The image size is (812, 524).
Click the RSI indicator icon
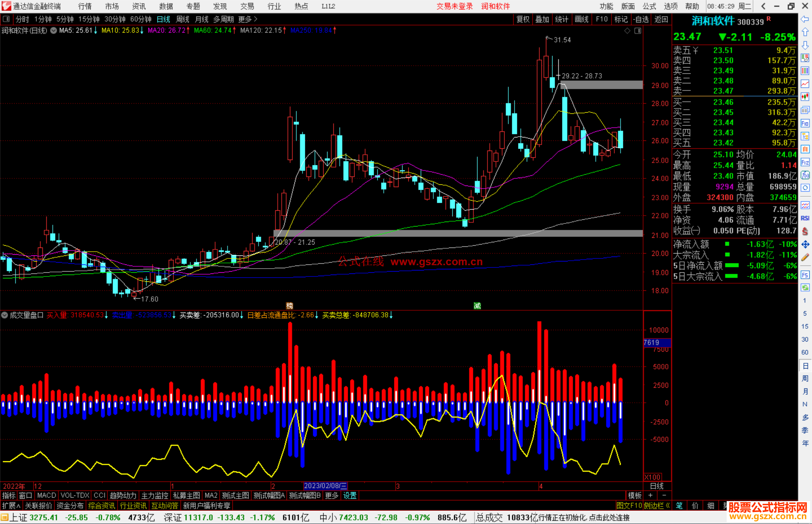[x=805, y=218]
